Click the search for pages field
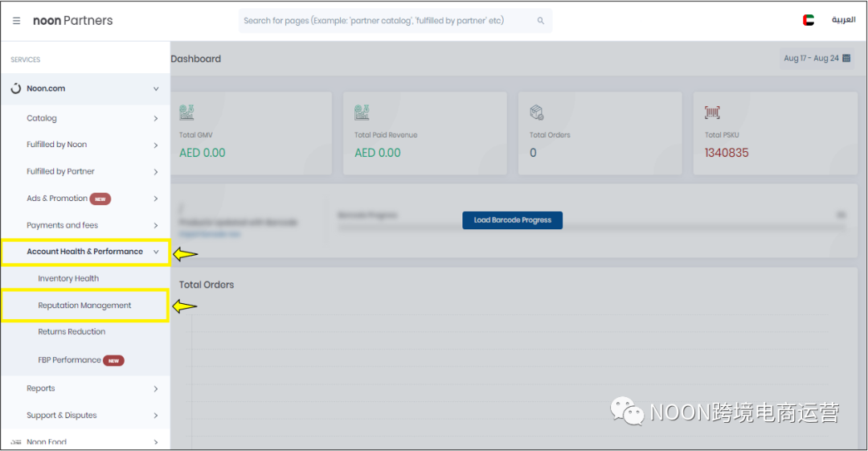Viewport: 868px width, 451px height. click(395, 21)
